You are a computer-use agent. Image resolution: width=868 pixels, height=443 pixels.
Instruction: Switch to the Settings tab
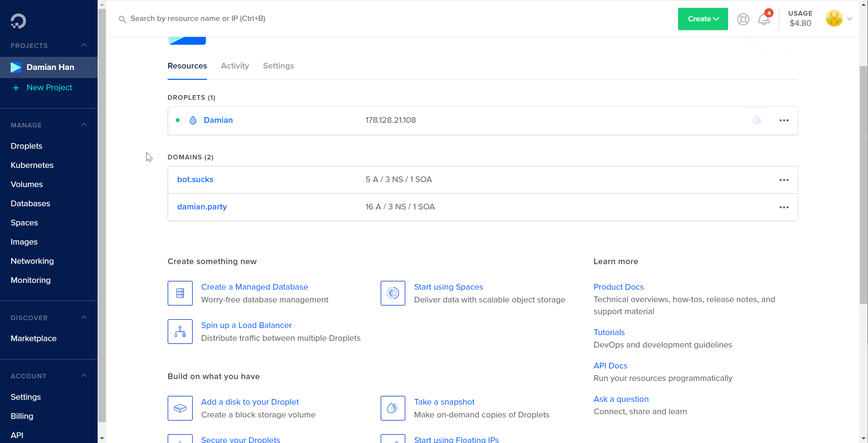[278, 66]
